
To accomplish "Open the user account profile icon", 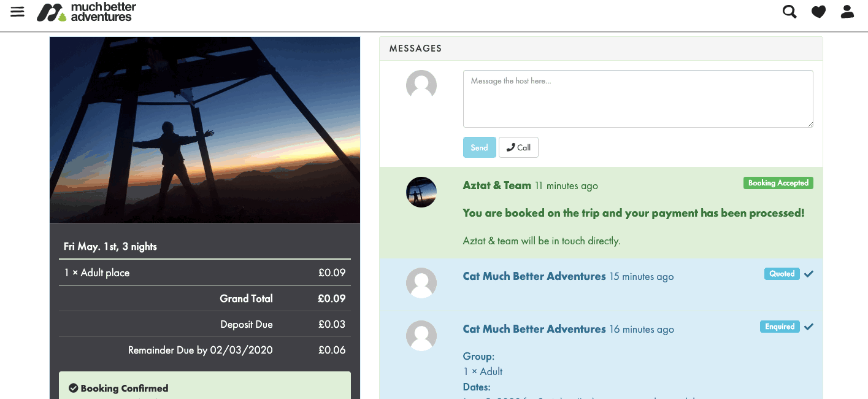I will click(847, 12).
